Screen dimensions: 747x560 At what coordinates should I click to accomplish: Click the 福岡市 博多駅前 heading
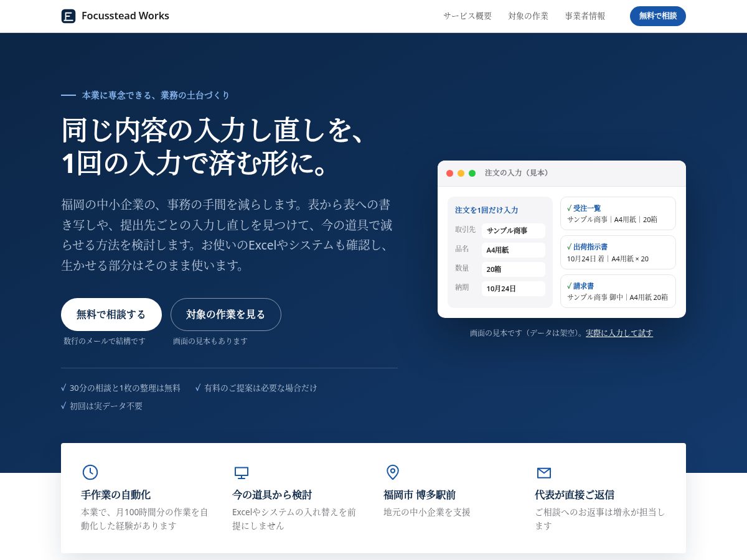pos(420,495)
